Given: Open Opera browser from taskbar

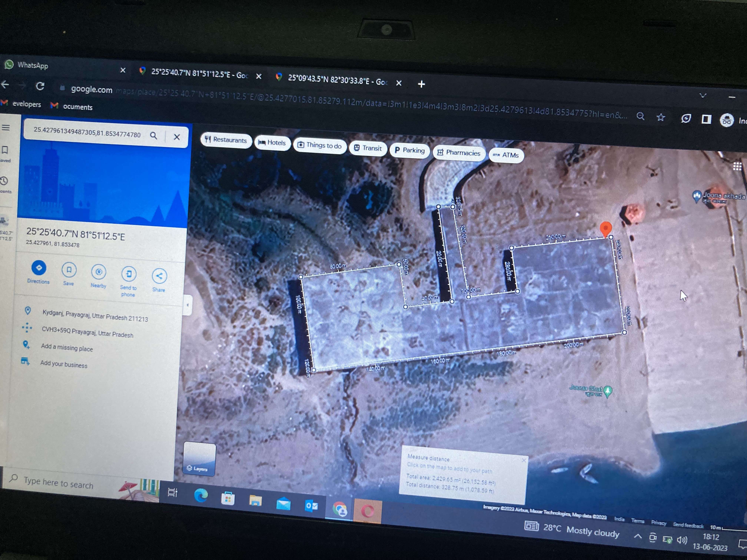Looking at the screenshot, I should point(367,511).
